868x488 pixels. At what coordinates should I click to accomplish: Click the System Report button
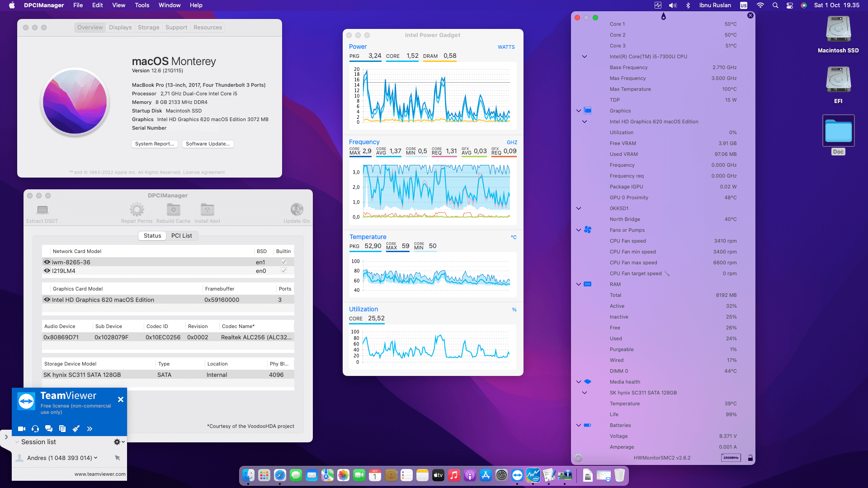point(154,144)
